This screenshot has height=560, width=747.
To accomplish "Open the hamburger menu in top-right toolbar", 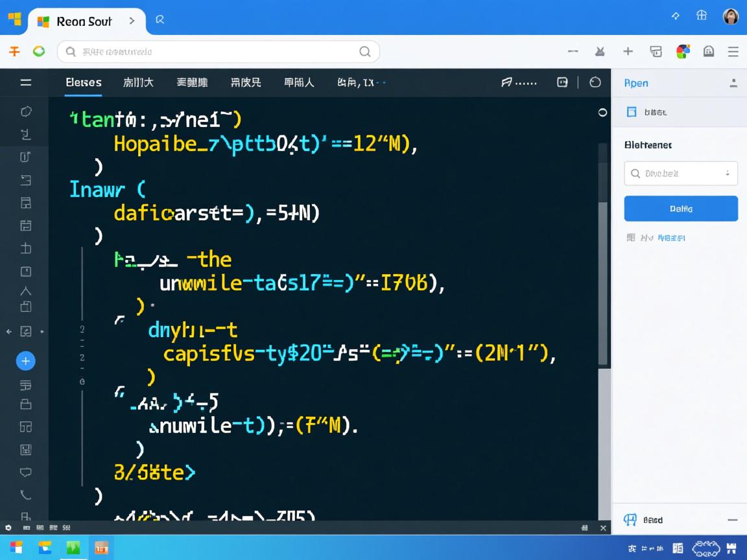I will tap(733, 52).
